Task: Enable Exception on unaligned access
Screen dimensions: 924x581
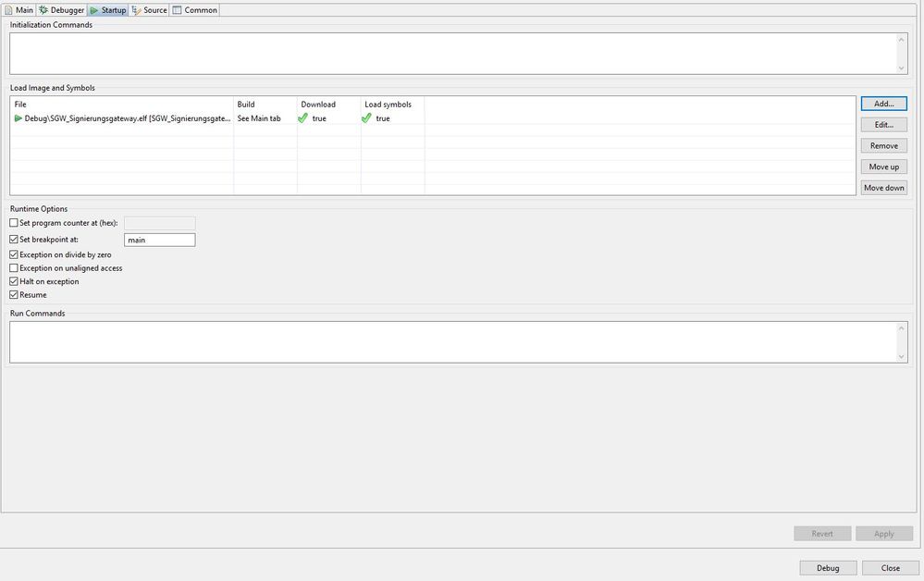Action: point(14,268)
